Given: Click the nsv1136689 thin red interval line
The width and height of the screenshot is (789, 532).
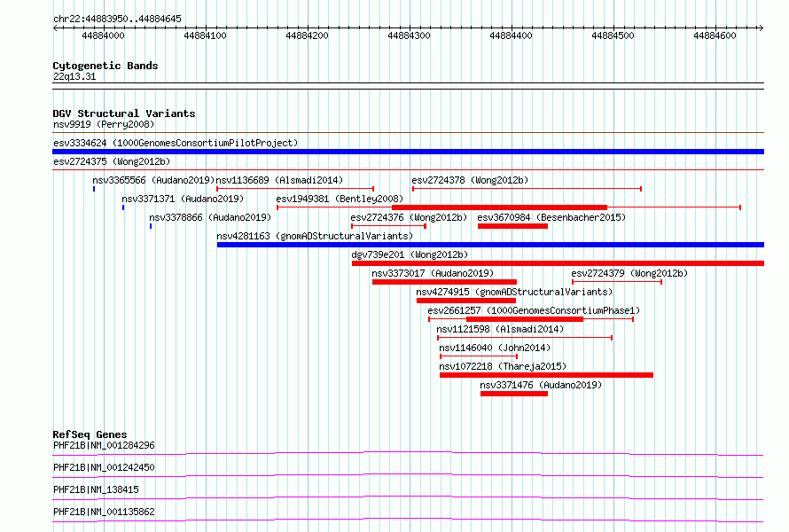Looking at the screenshot, I should tap(295, 189).
